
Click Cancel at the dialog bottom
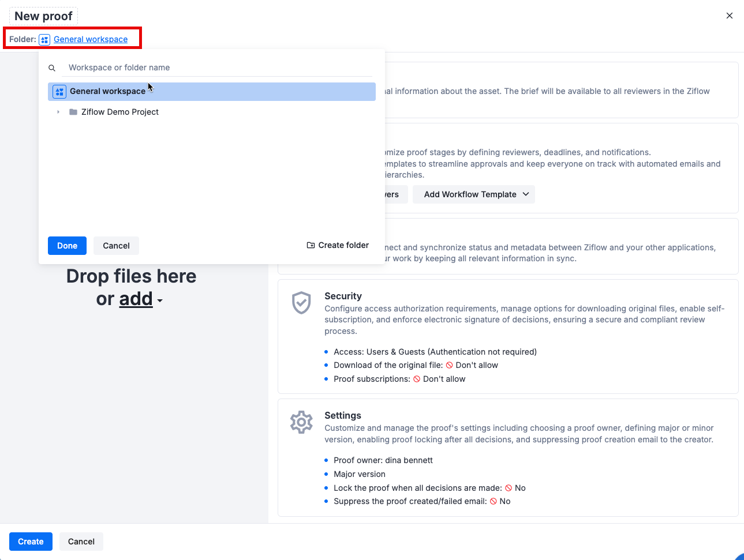point(81,542)
